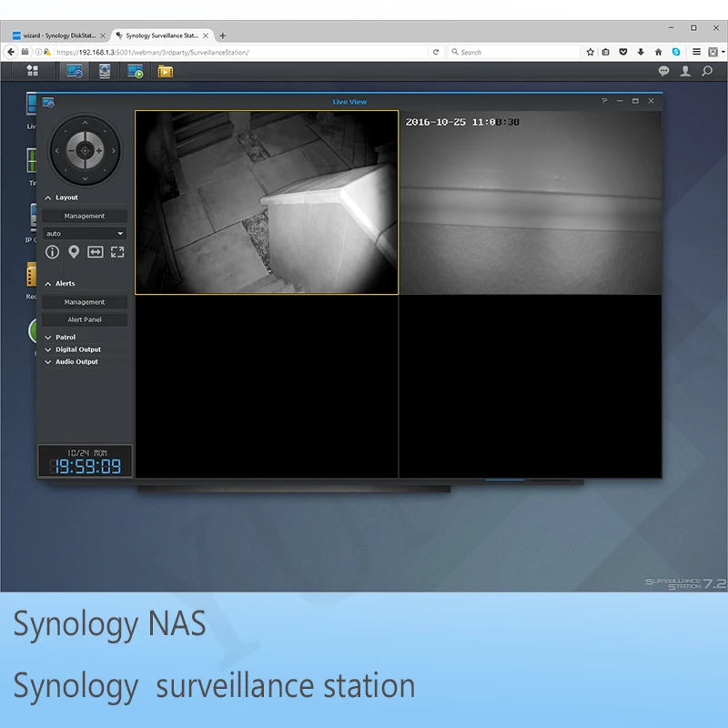Open the notifications speech bubble icon
Screen dimensions: 728x728
click(663, 71)
